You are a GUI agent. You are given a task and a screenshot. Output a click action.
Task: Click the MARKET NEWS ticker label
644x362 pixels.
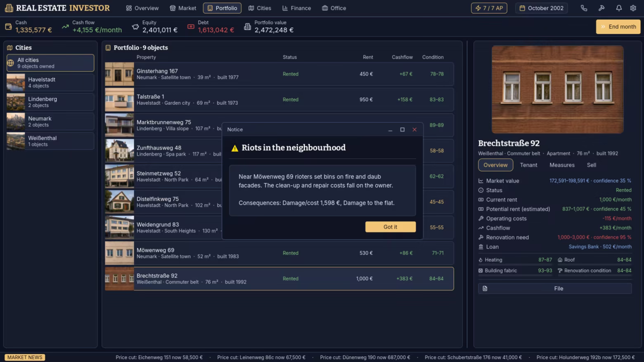click(x=25, y=357)
